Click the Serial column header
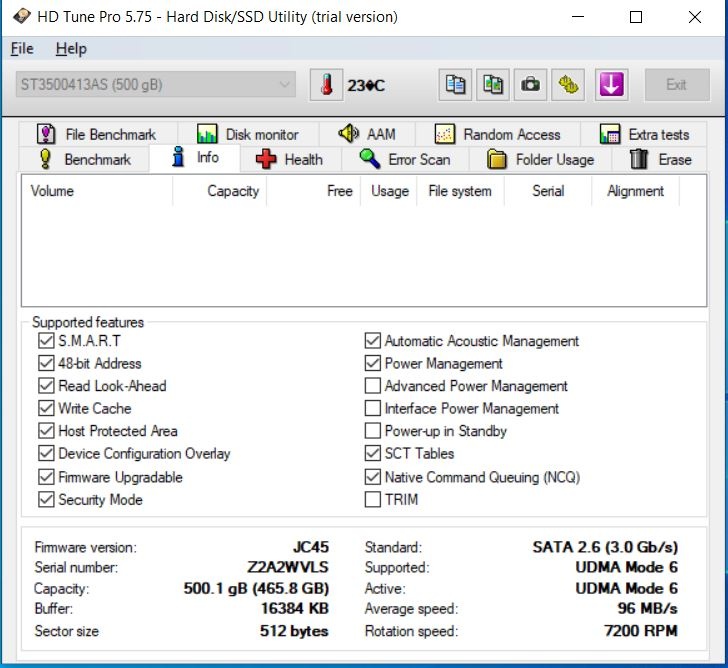The image size is (728, 668). click(x=548, y=191)
